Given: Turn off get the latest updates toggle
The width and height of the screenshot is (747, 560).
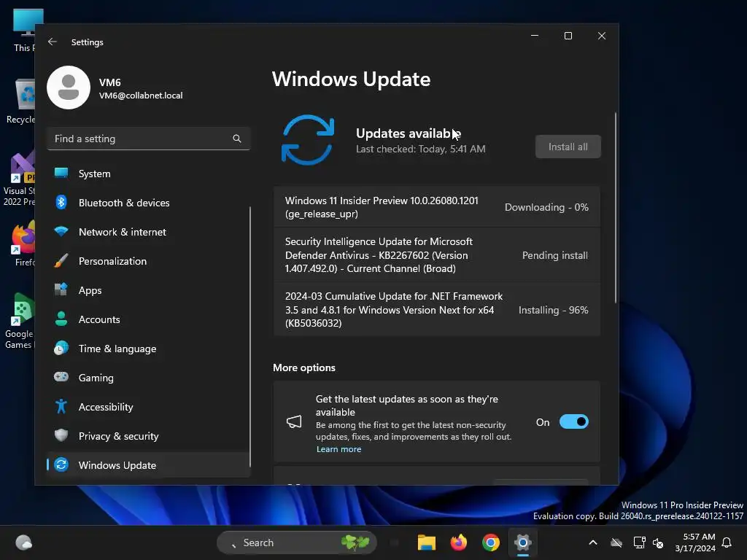Looking at the screenshot, I should coord(573,422).
